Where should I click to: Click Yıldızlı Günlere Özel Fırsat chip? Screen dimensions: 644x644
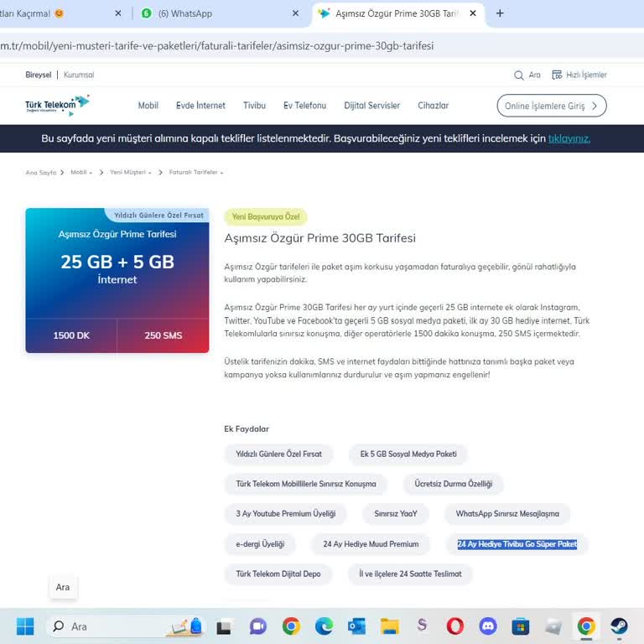[278, 454]
